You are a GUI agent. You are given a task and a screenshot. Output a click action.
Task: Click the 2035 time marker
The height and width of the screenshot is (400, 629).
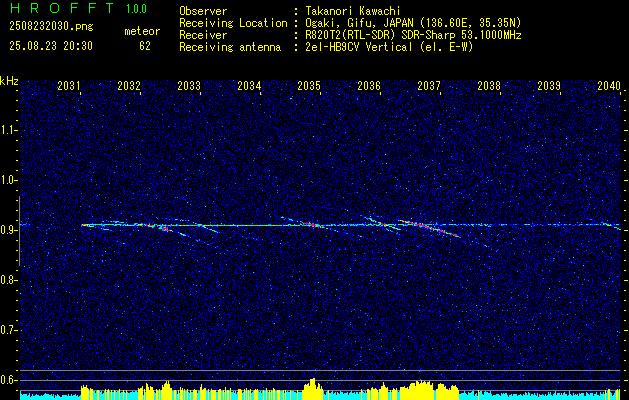tap(309, 85)
